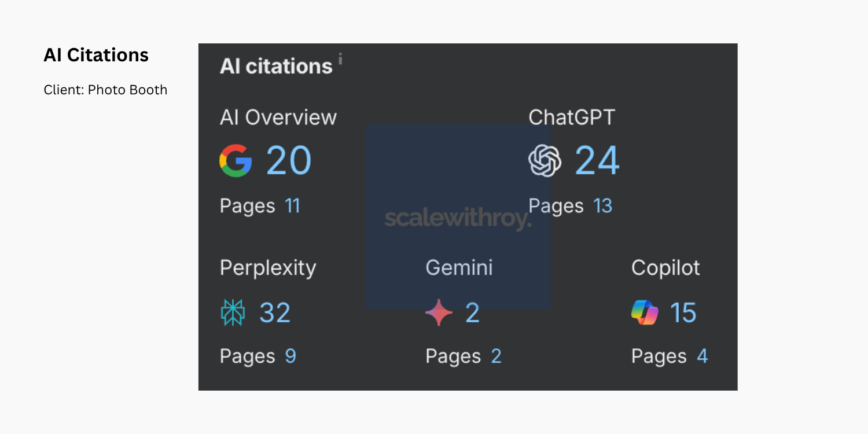The image size is (868, 434).
Task: Click the Gemini sparkle icon
Action: click(439, 313)
